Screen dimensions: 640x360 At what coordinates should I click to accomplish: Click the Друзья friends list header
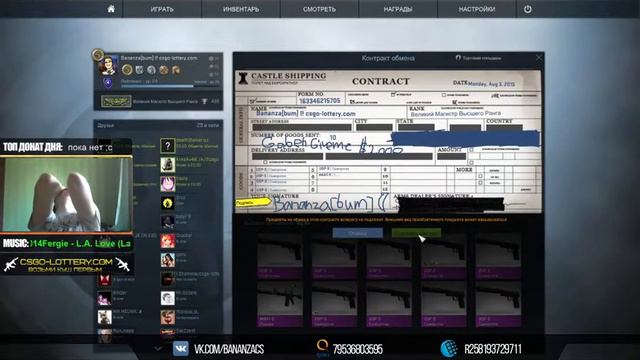coord(106,125)
